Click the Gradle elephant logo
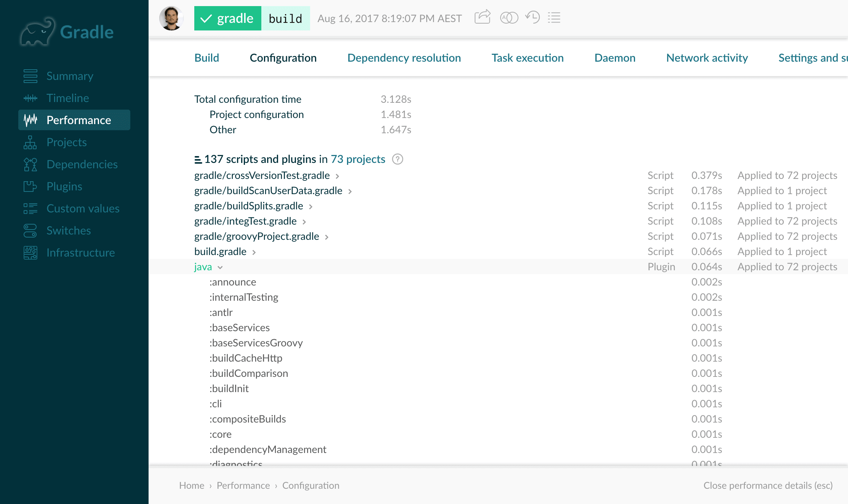 pos(38,31)
